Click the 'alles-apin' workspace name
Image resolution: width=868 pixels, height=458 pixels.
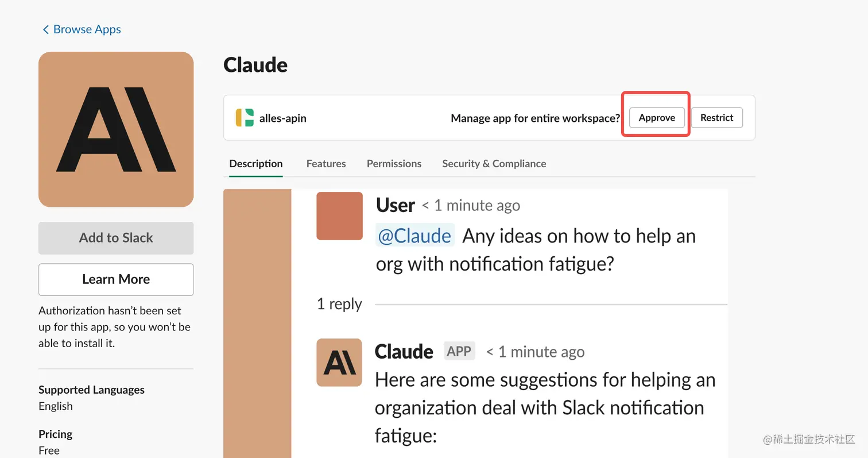point(283,118)
